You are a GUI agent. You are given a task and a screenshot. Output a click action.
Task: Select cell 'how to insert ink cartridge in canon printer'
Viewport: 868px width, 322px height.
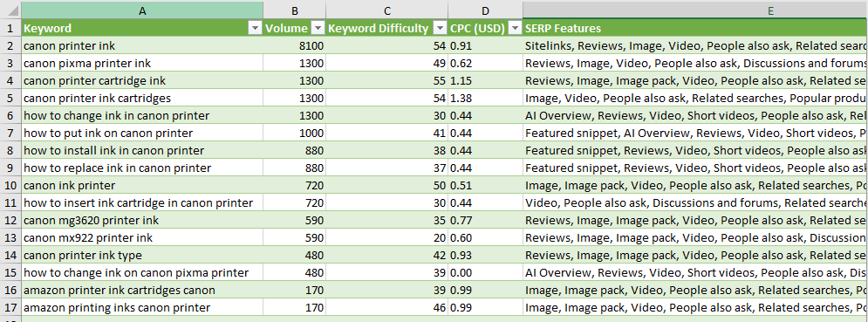pyautogui.click(x=142, y=202)
